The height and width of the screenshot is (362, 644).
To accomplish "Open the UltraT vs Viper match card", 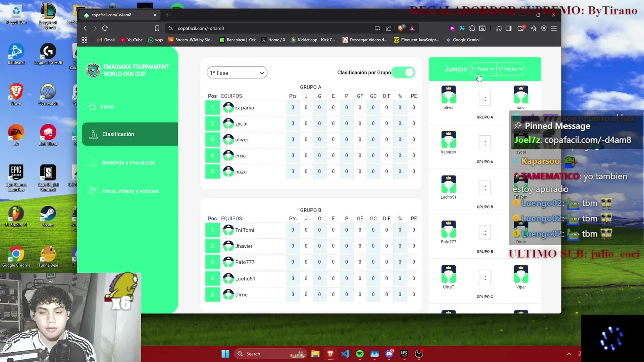I will (x=485, y=283).
